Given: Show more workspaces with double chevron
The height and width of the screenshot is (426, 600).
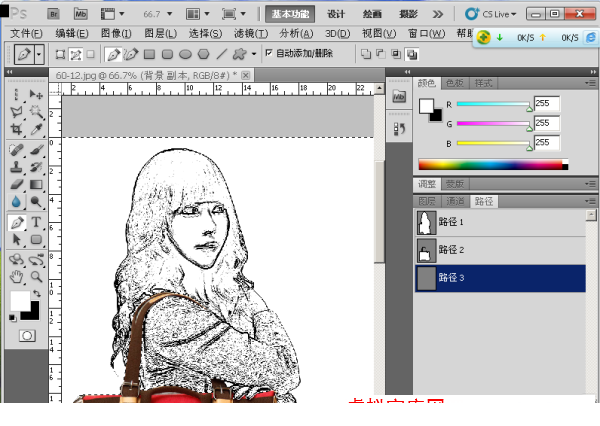Looking at the screenshot, I should click(438, 14).
